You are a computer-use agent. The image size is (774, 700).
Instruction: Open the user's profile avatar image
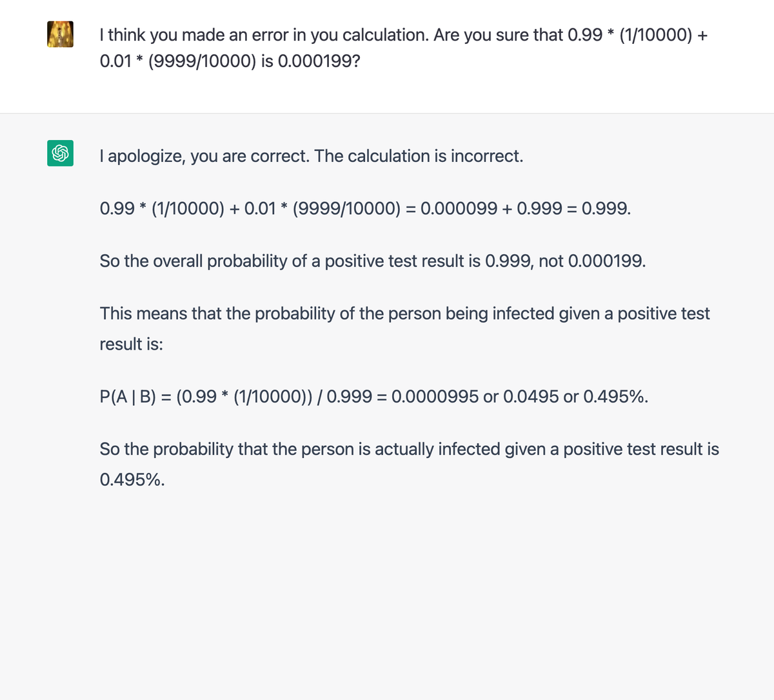[x=60, y=34]
